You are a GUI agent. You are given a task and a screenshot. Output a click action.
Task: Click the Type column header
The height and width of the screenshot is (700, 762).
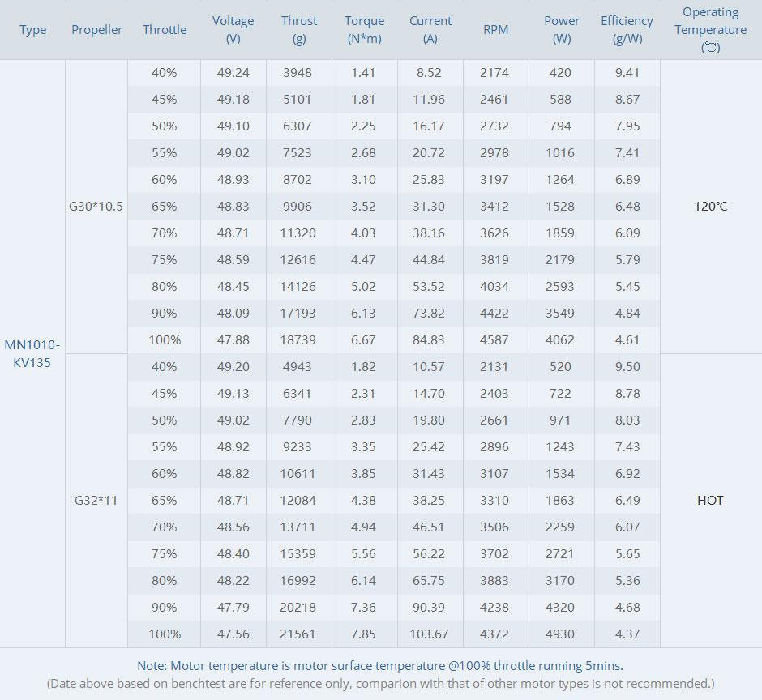[x=33, y=30]
